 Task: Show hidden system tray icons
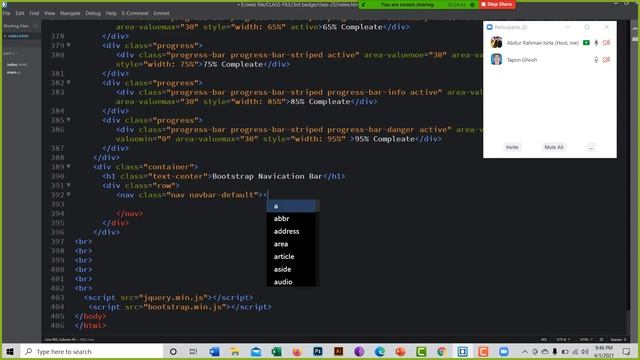tap(525, 351)
